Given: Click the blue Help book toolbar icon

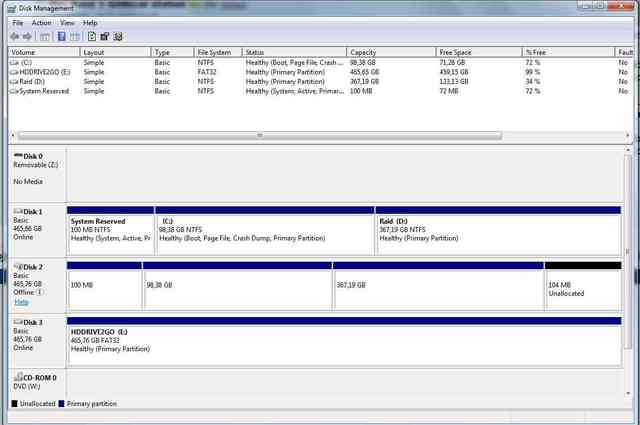Looking at the screenshot, I should coord(62,36).
